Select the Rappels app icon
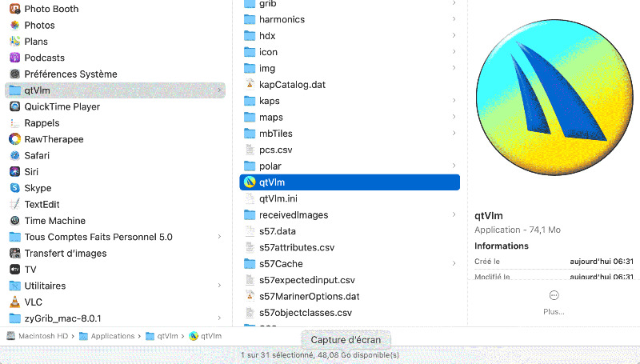 (x=14, y=123)
